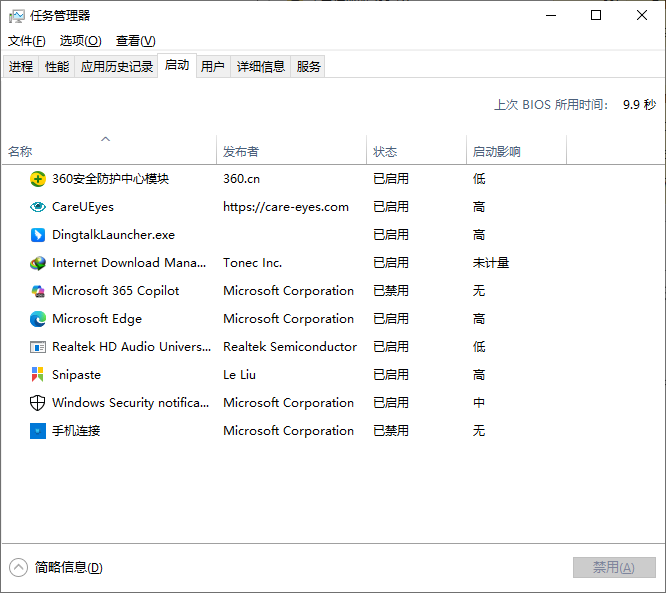
Task: Click the Microsoft 365 Copilot icon
Action: tap(38, 291)
